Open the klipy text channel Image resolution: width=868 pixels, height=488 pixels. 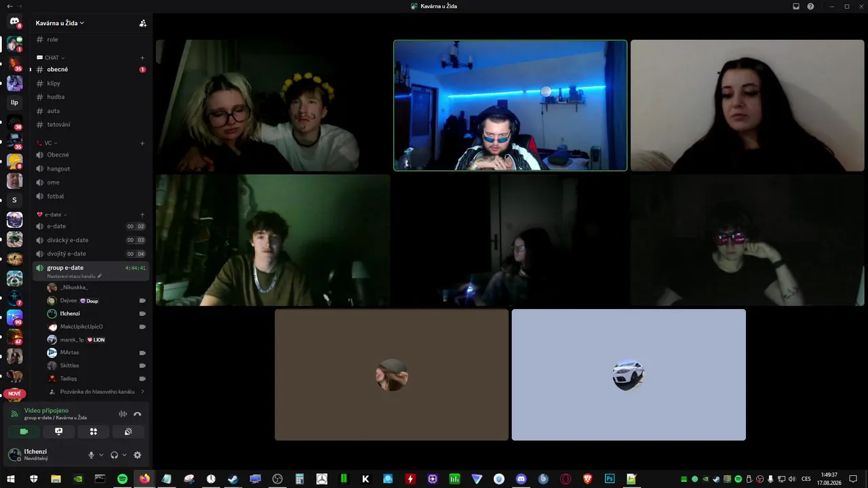point(90,83)
